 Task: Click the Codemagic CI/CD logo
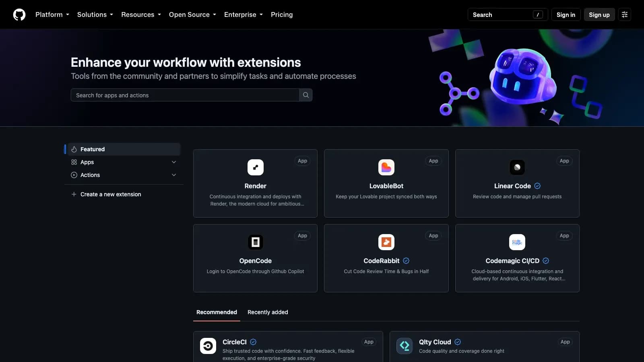pyautogui.click(x=517, y=242)
